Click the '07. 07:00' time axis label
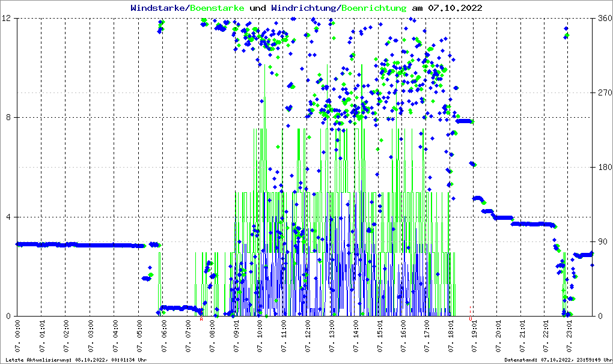The width and height of the screenshot is (613, 364). [x=188, y=336]
